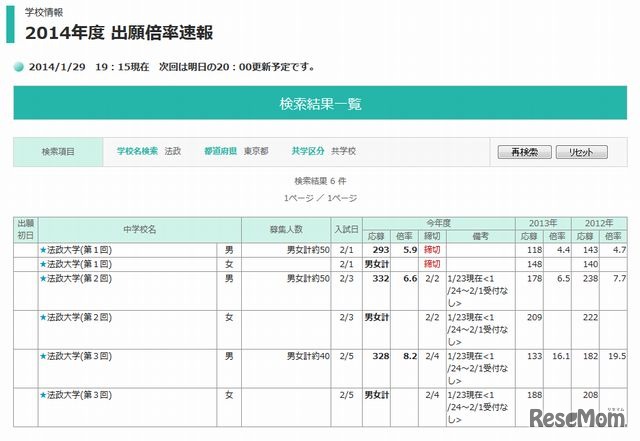Click the 備考 column header
640x441 pixels.
click(480, 236)
